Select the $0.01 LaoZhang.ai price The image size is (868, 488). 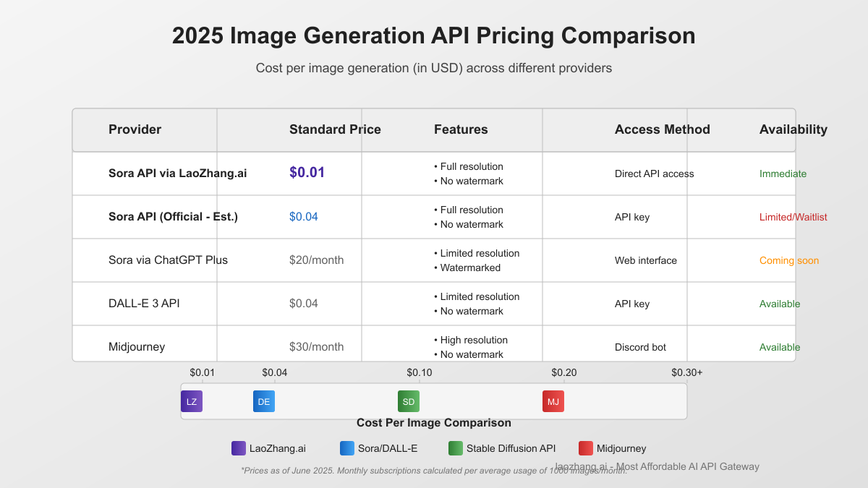(x=307, y=174)
